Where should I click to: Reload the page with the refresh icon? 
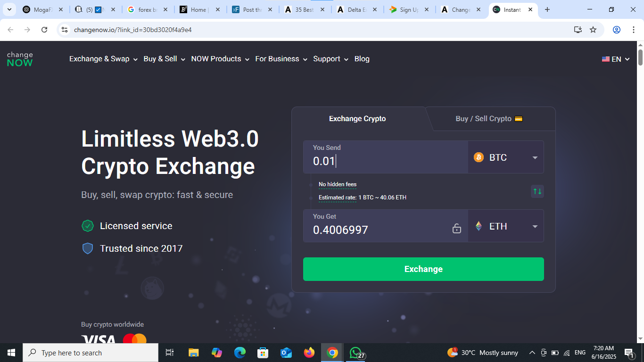[44, 30]
